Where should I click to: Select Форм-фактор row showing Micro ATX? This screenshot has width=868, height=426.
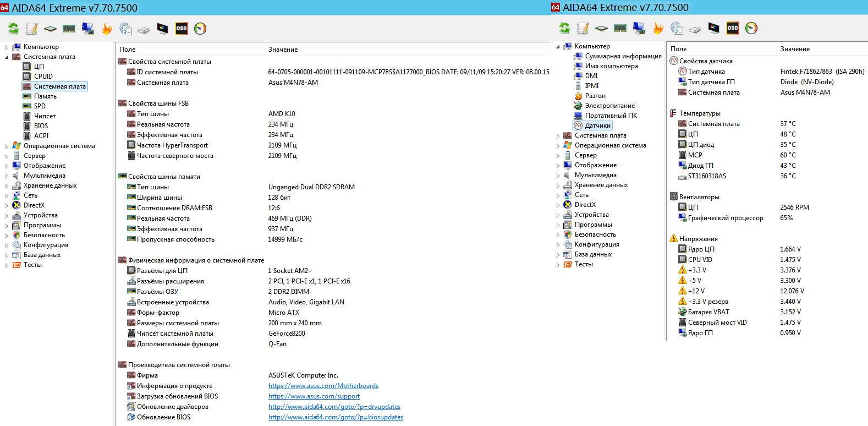tap(333, 313)
